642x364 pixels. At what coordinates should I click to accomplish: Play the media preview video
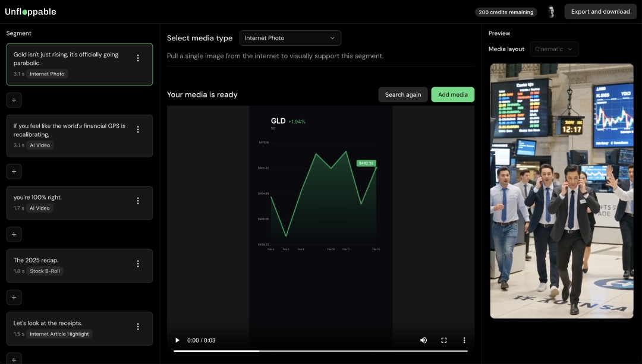click(177, 340)
